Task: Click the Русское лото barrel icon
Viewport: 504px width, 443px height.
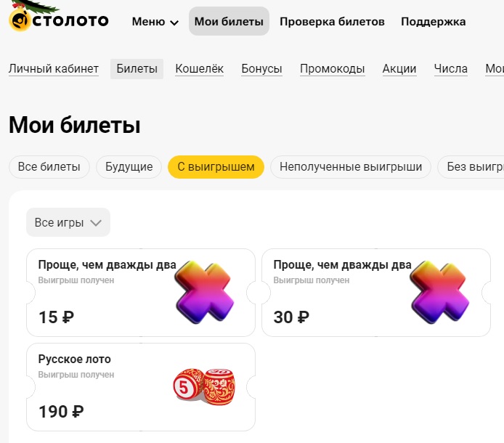Action: pos(204,386)
